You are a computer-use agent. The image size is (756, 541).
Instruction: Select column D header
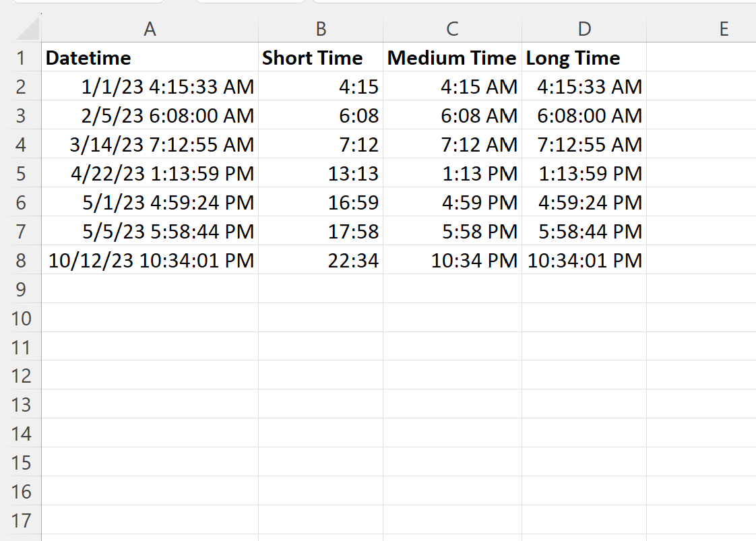click(x=584, y=29)
